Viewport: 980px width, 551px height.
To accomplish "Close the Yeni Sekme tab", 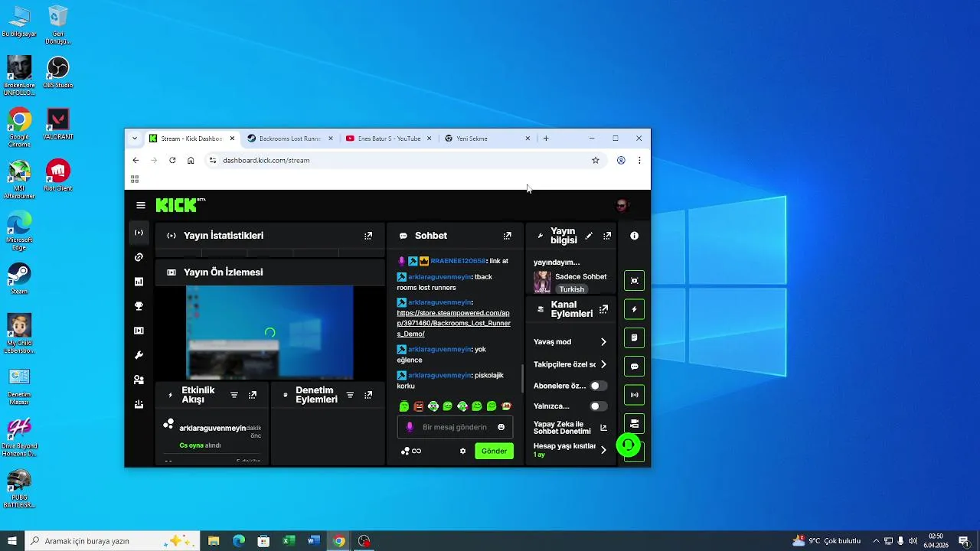I will coord(528,139).
